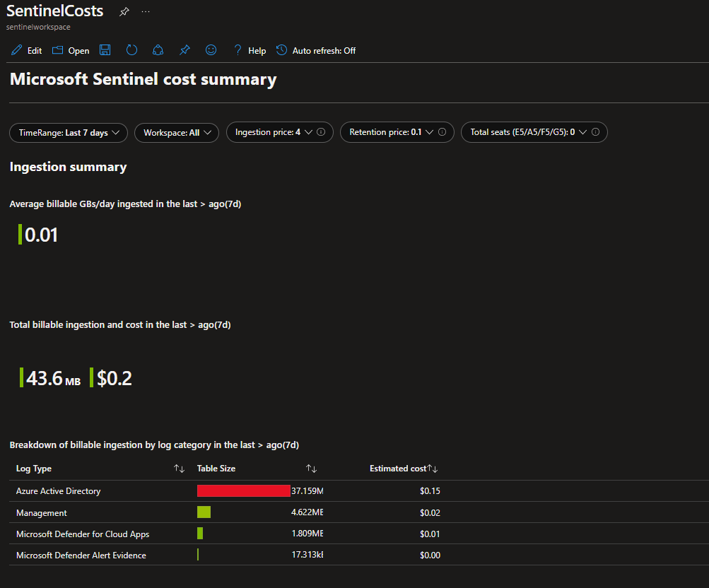Select Microsoft Defender Alert Evidence row
The height and width of the screenshot is (588, 709).
click(359, 555)
